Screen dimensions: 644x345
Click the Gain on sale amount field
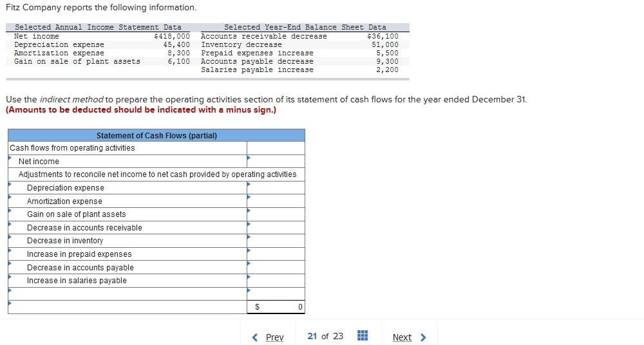276,214
